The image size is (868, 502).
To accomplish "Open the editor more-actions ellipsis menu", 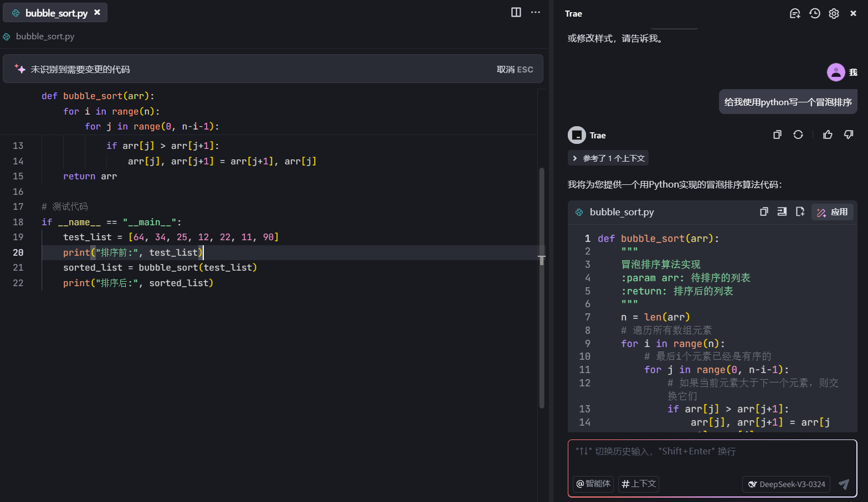I will [535, 12].
